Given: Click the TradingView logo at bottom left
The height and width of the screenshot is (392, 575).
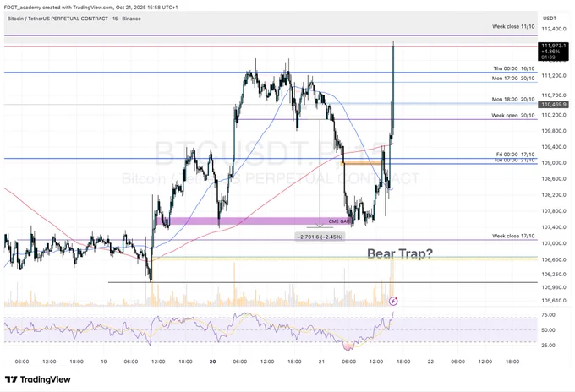Looking at the screenshot, I should (38, 379).
